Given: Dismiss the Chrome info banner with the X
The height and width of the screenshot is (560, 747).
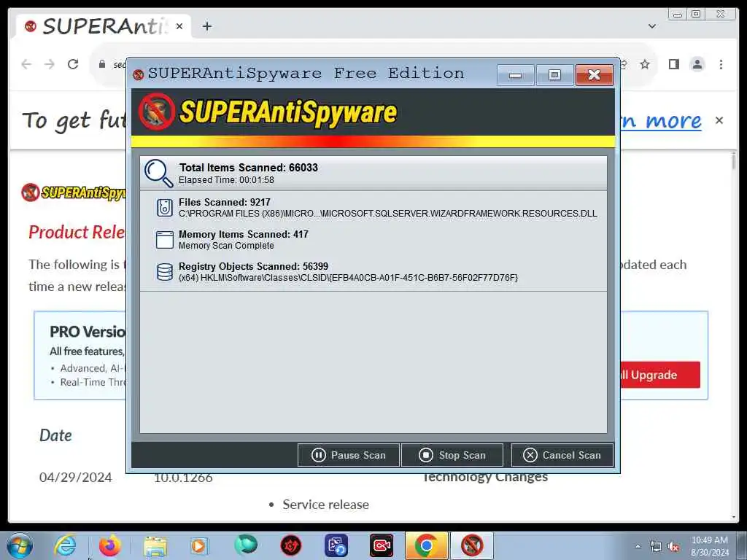Looking at the screenshot, I should coord(719,120).
